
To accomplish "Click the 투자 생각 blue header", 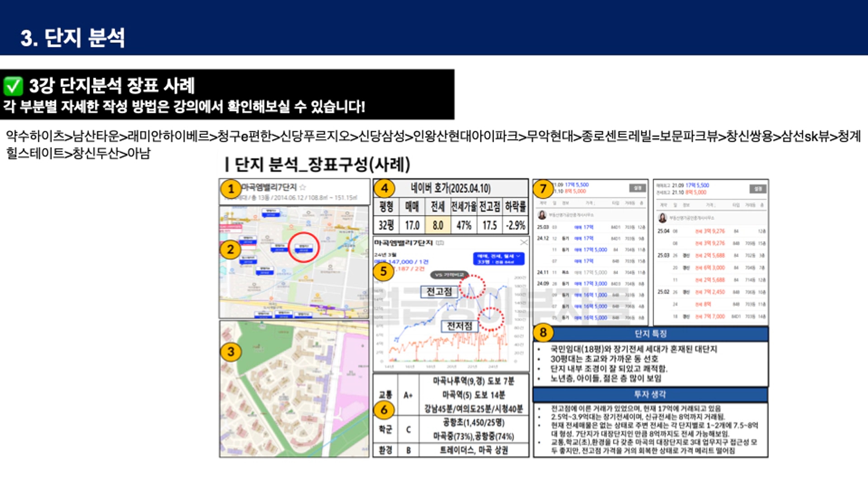I will (x=650, y=394).
